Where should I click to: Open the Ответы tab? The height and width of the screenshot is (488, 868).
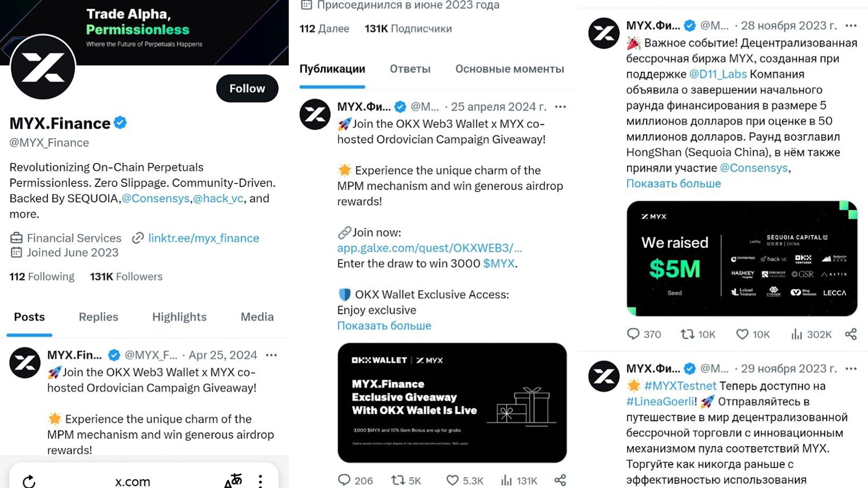click(410, 69)
